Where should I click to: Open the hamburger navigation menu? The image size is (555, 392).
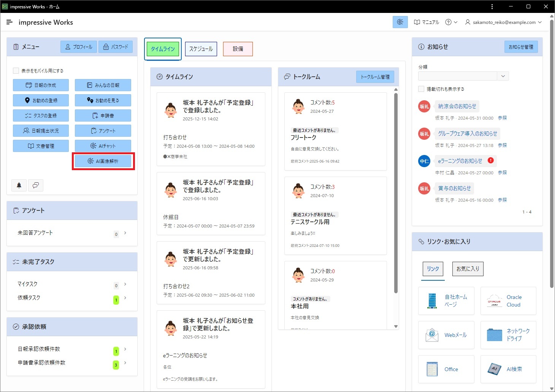(10, 22)
